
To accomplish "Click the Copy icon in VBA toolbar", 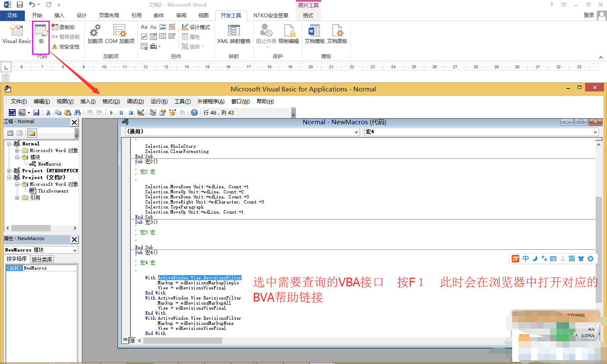I will [58, 112].
